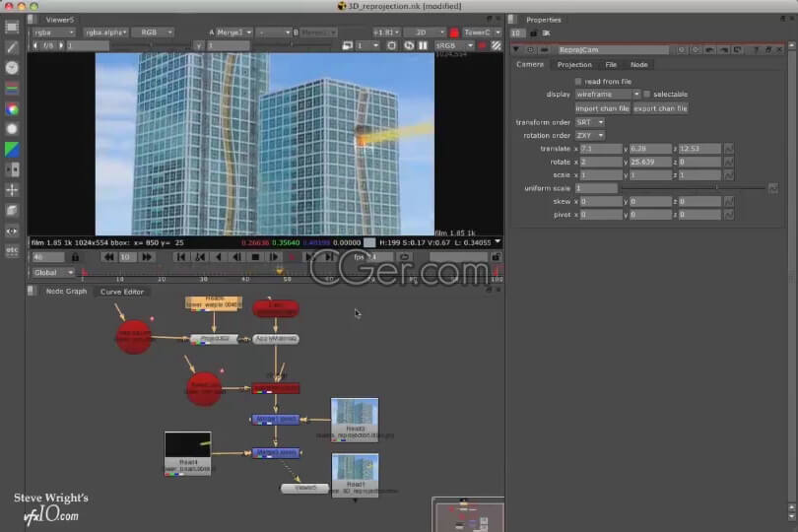The height and width of the screenshot is (532, 798).
Task: Open the Merge nodes toolbar icon
Action: coord(12,169)
